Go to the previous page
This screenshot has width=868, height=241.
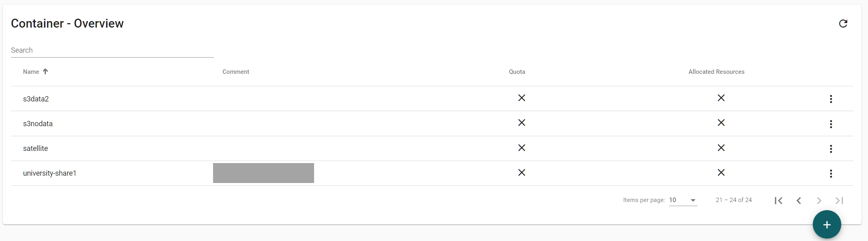[799, 200]
